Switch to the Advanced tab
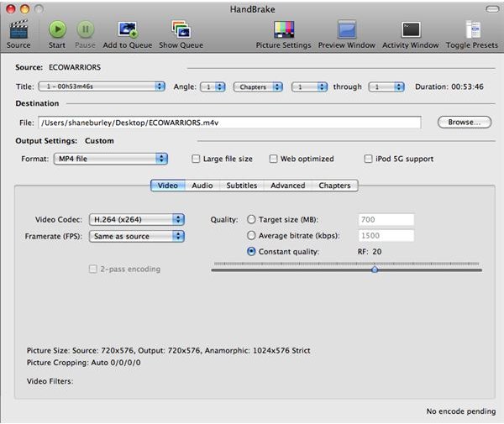The width and height of the screenshot is (504, 424). point(287,186)
